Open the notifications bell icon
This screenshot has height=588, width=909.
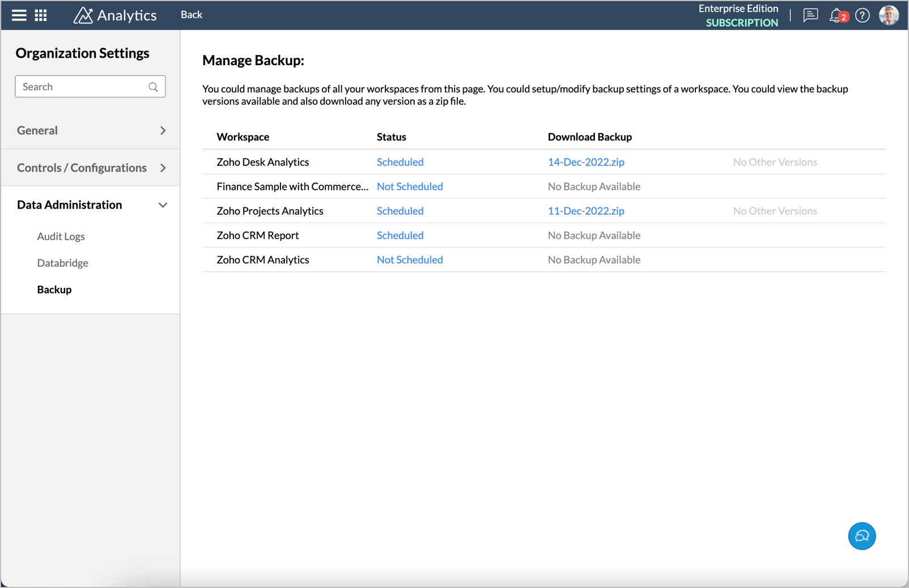[x=837, y=15]
